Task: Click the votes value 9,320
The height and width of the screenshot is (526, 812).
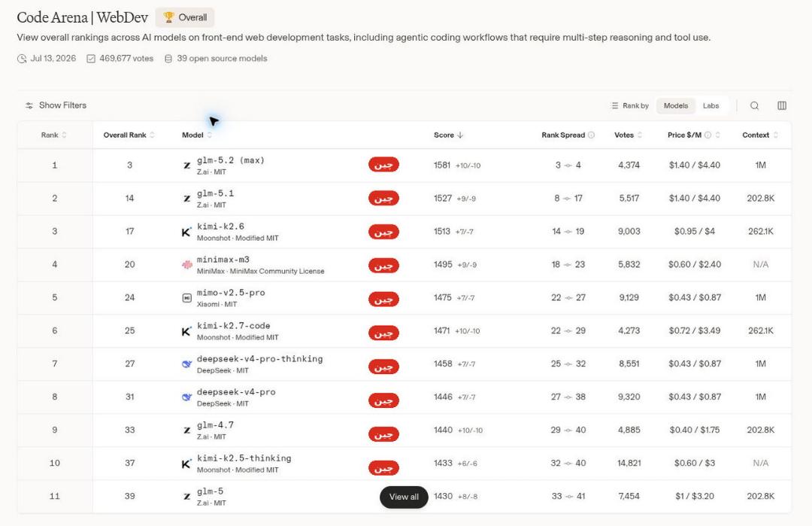Action: 629,397
